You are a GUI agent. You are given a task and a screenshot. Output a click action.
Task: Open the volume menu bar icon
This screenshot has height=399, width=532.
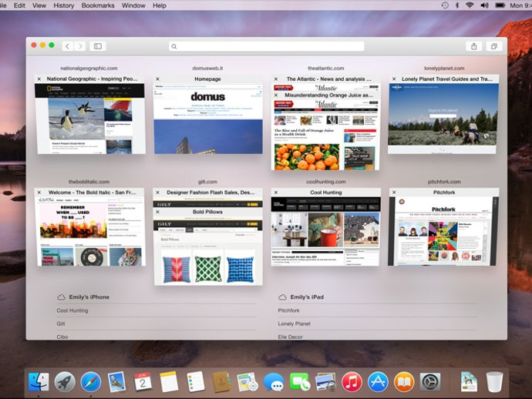(484, 5)
